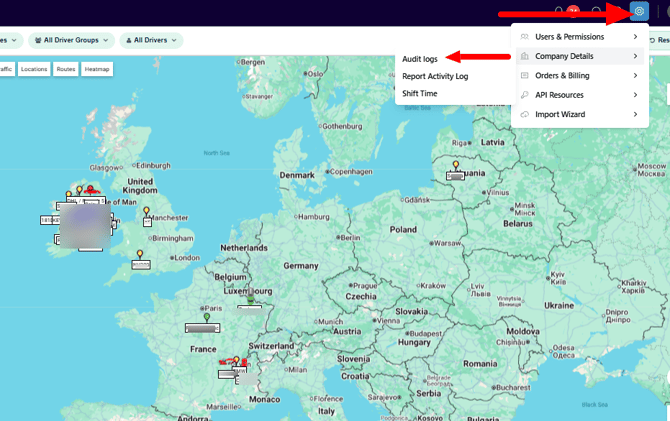The image size is (670, 421).
Task: Click the Hamburg label on the map
Action: click(314, 217)
